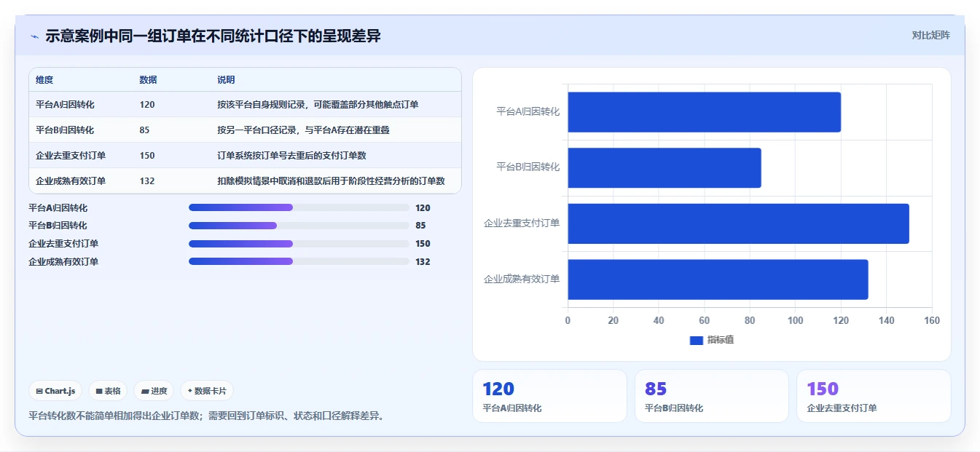Click the table cell with value 132

[x=147, y=181]
